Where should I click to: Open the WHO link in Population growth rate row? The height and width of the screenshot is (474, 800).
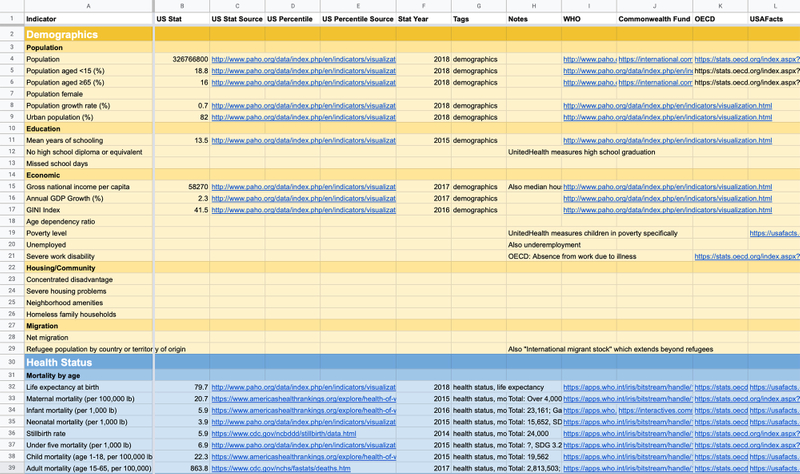667,106
